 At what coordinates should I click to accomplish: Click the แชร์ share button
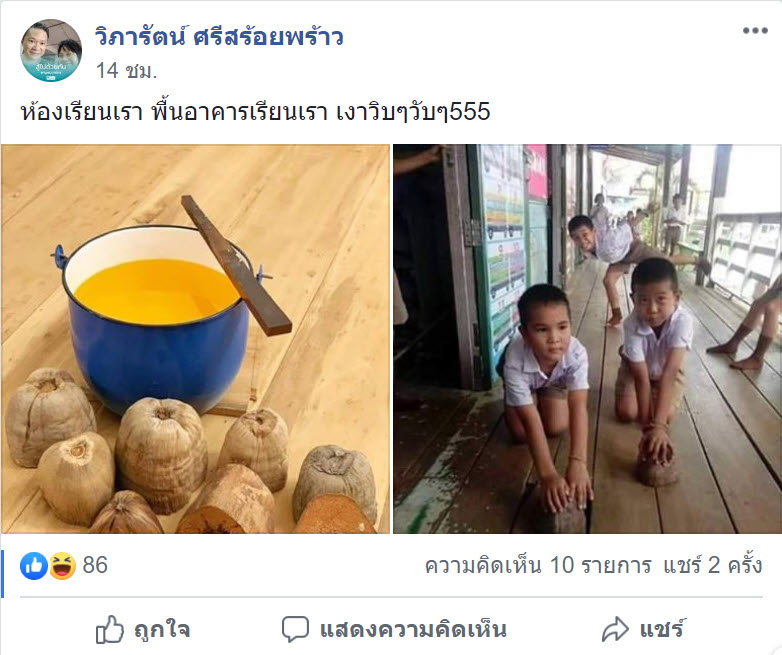643,629
